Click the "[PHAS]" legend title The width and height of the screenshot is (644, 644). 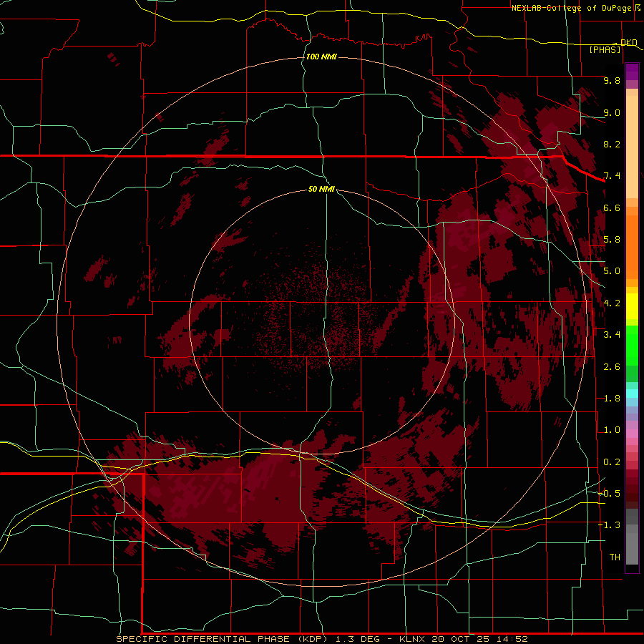coord(605,49)
